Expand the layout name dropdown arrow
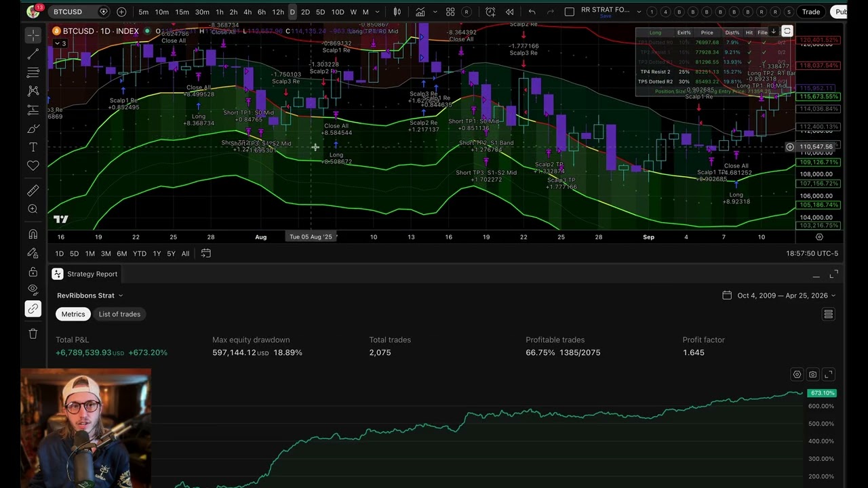This screenshot has height=488, width=868. coord(638,12)
